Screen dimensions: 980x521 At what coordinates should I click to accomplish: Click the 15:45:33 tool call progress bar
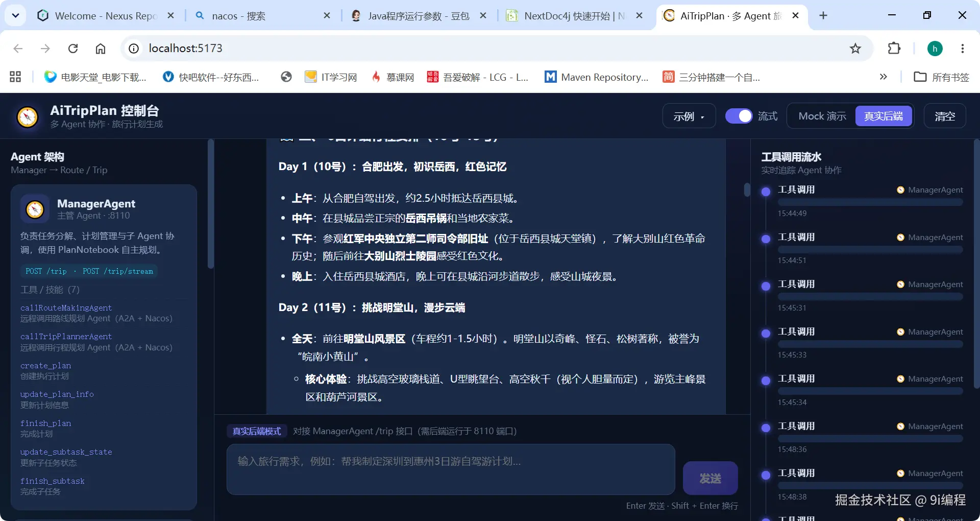pyautogui.click(x=870, y=344)
